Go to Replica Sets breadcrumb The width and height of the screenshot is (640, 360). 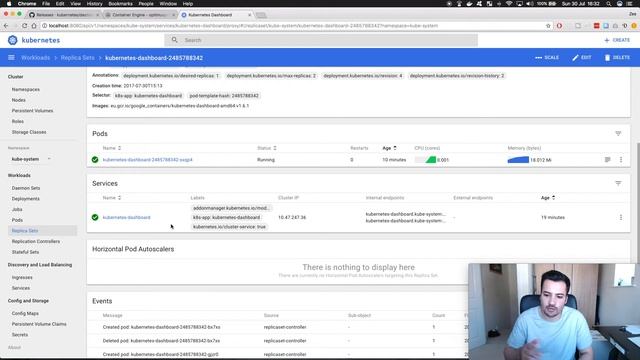tap(78, 58)
